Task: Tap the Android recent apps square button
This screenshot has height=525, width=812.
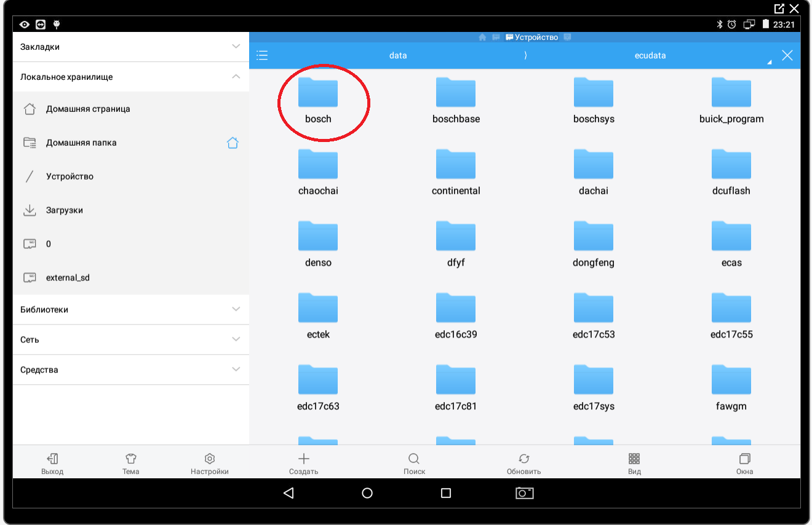Action: click(447, 493)
